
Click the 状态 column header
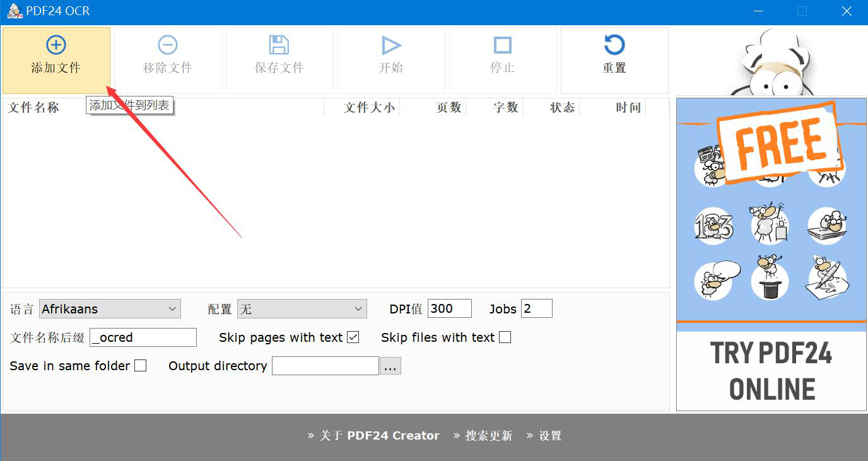pyautogui.click(x=551, y=108)
